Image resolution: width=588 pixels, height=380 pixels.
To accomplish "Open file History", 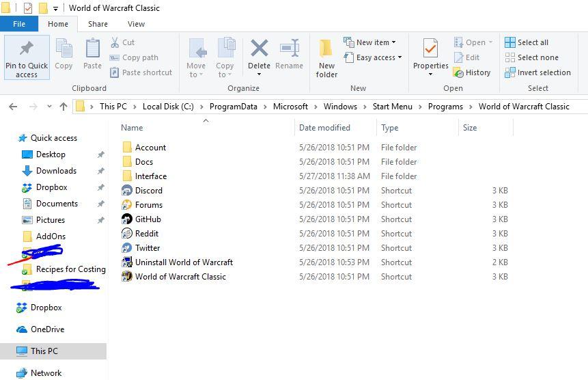I will click(472, 72).
